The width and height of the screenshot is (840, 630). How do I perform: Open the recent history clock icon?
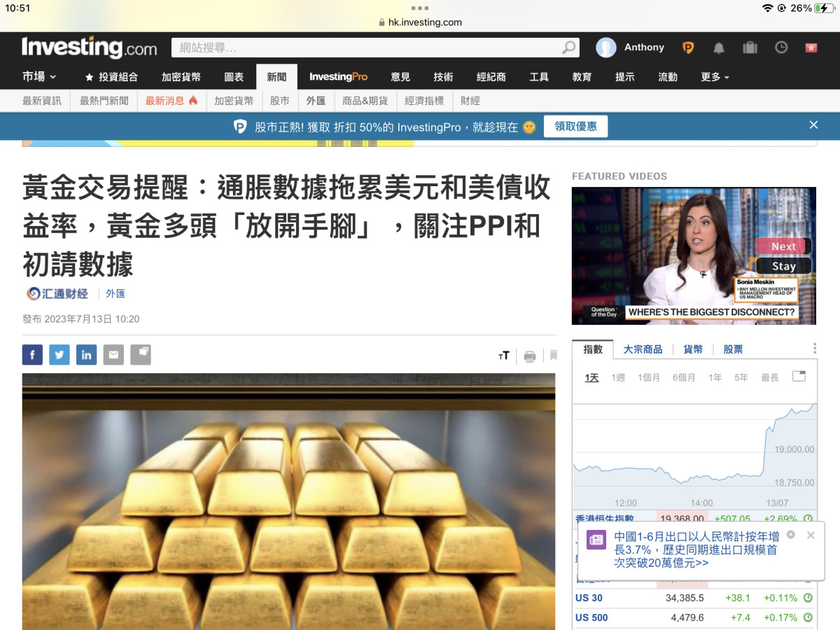pos(781,48)
